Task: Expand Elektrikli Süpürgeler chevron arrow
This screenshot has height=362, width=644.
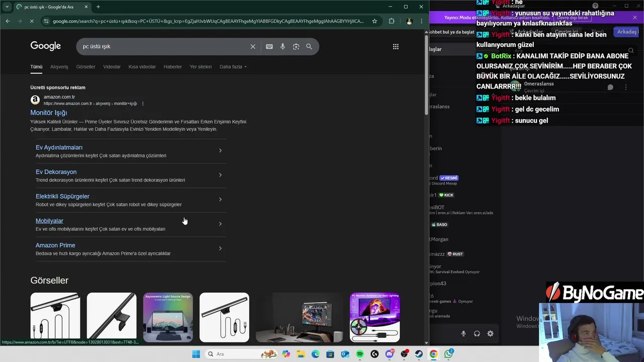Action: 220,200
